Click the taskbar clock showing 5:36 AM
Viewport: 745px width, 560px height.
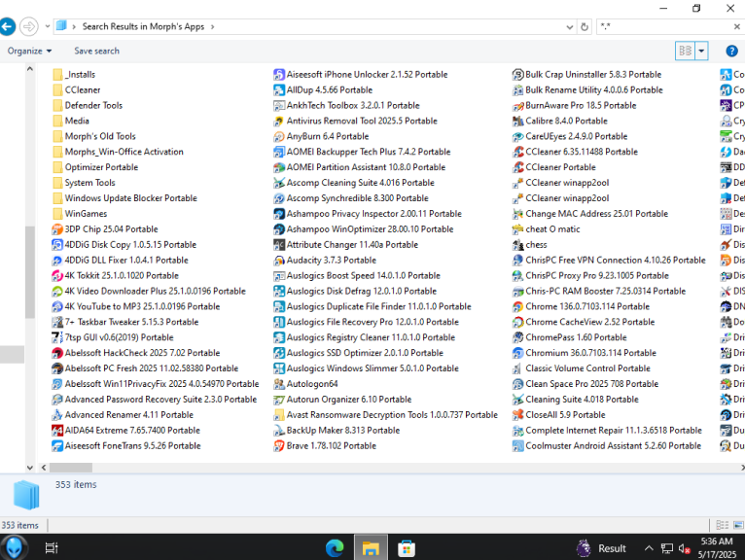(717, 547)
